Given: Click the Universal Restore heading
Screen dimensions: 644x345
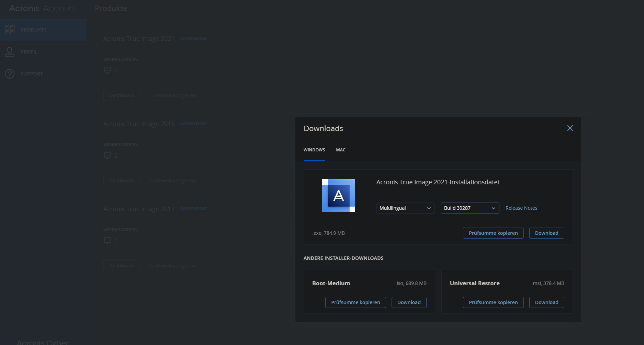Looking at the screenshot, I should [475, 283].
